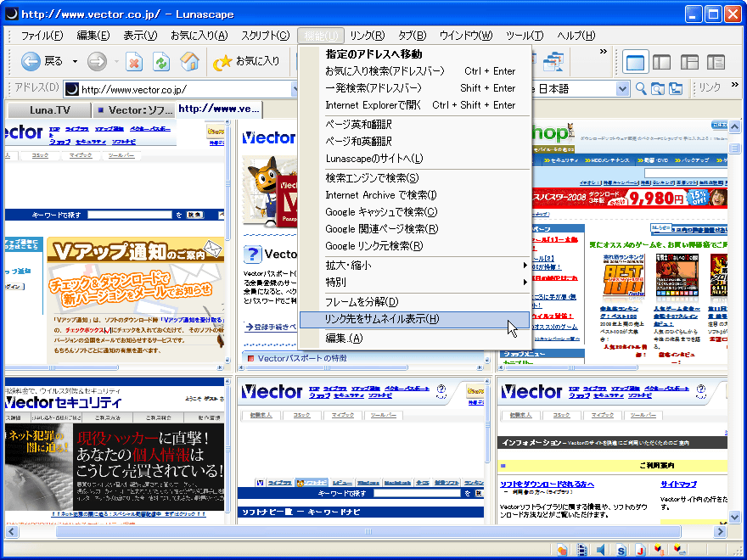Toggle video playback filmstrip icon in status bar
This screenshot has width=747, height=560.
581,550
